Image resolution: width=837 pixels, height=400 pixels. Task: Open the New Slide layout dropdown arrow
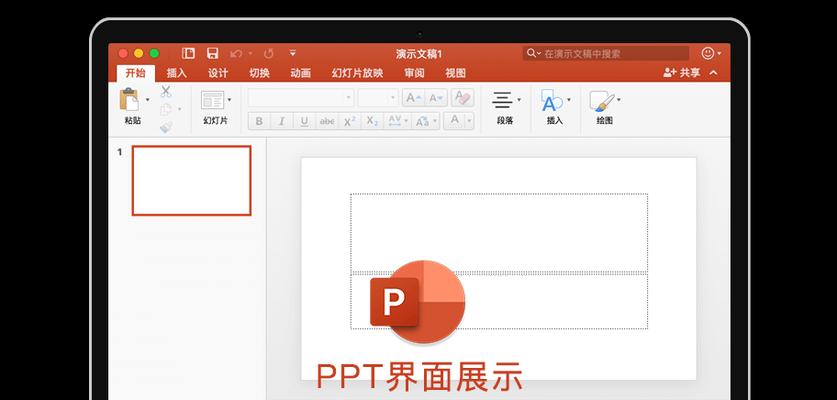(x=230, y=100)
